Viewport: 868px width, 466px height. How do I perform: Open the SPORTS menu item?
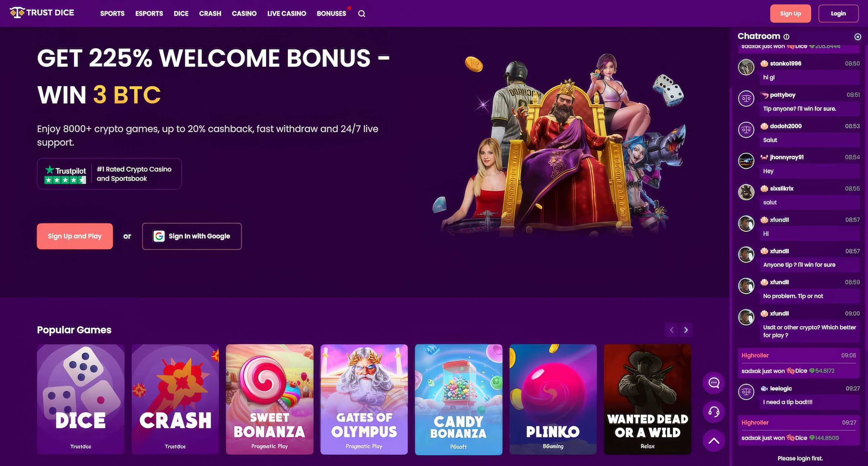[112, 13]
